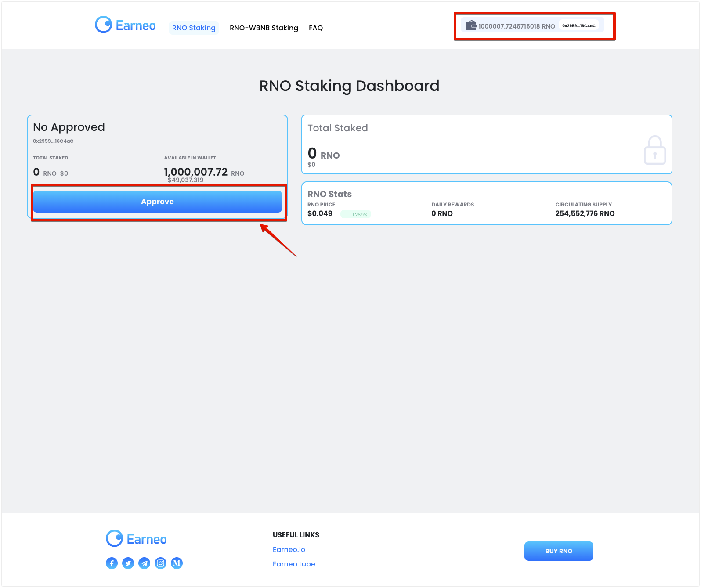
Task: Click the TOTAL STAKED label
Action: [51, 158]
